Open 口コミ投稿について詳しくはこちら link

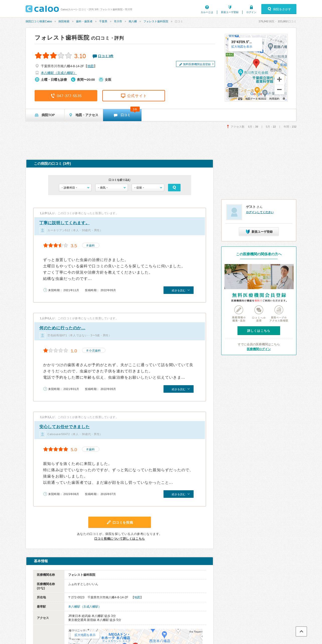click(x=119, y=539)
